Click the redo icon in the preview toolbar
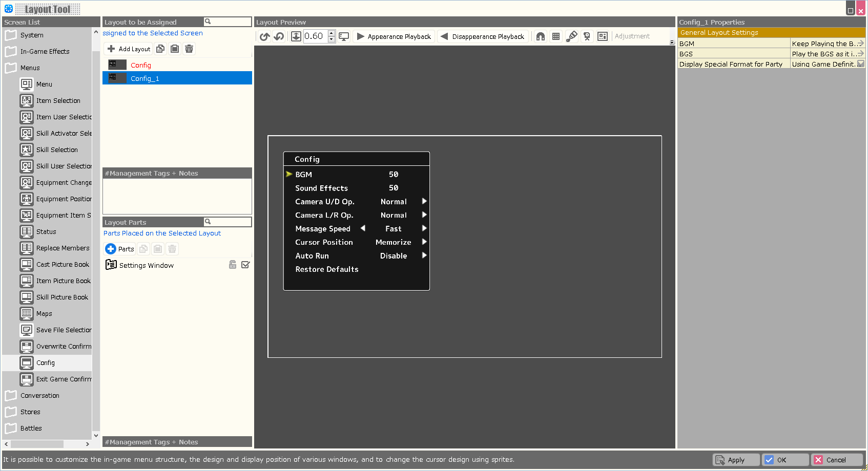868x471 pixels. (279, 36)
